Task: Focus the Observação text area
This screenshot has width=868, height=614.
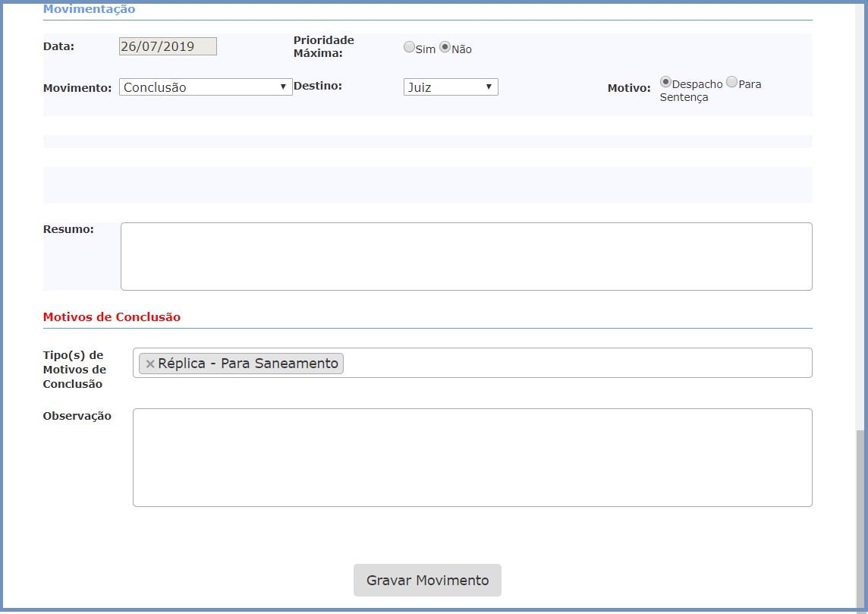Action: pos(472,458)
